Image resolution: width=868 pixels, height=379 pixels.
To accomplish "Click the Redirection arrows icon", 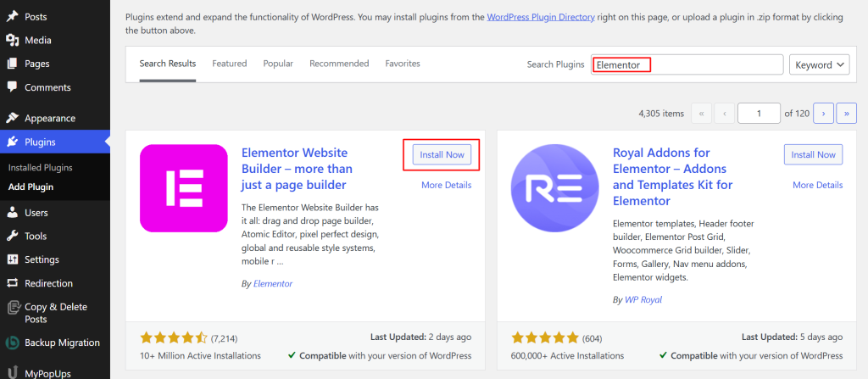I will tap(12, 283).
